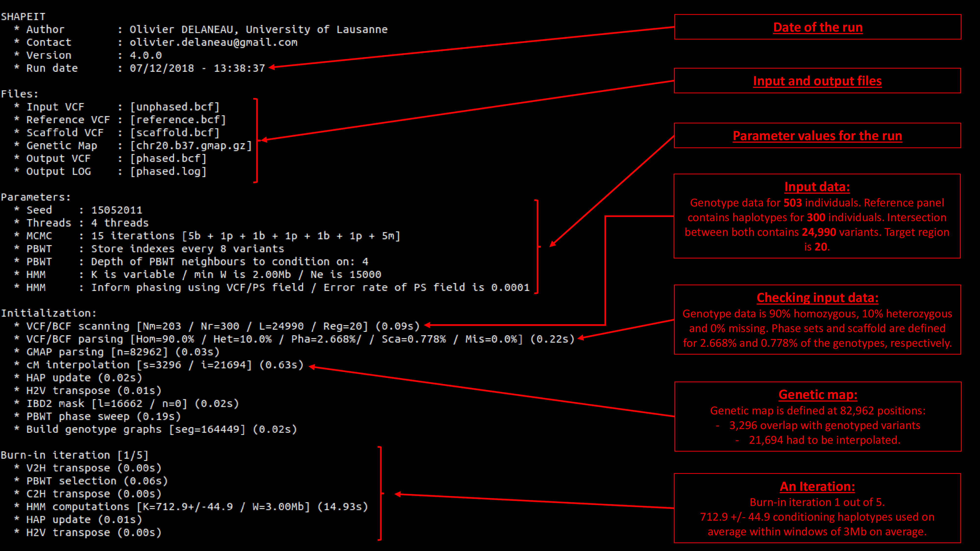Click the run date 07/12/2018 text

click(x=162, y=68)
